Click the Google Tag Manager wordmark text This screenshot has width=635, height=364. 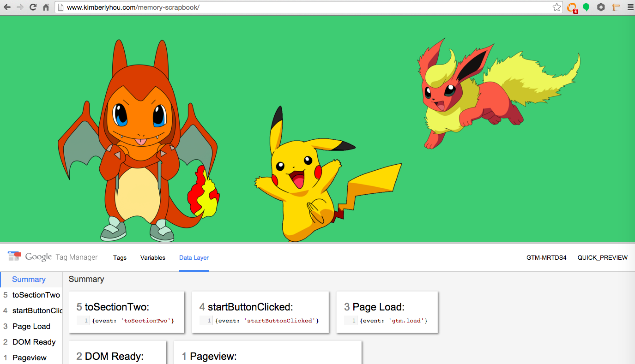click(x=61, y=257)
